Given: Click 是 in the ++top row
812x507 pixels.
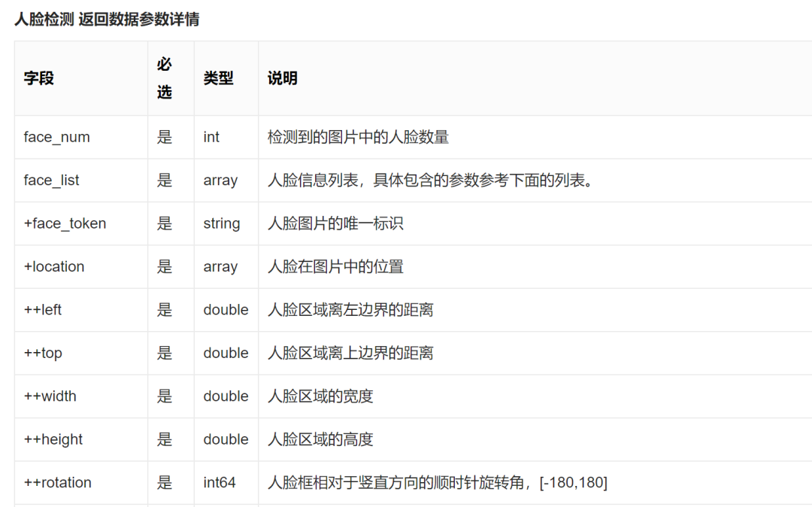Looking at the screenshot, I should click(x=164, y=354).
